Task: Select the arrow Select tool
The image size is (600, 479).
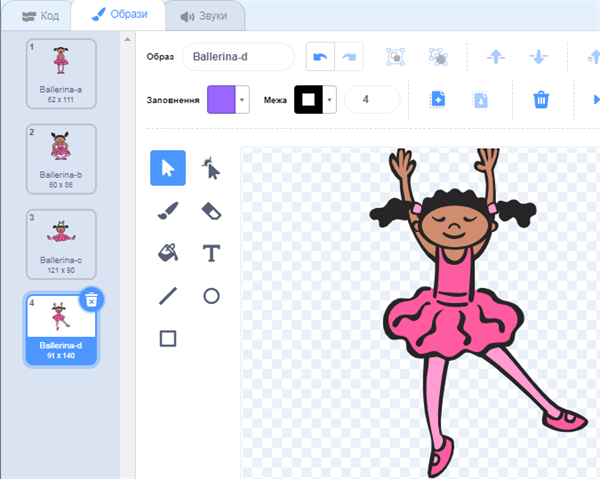Action: [x=168, y=168]
